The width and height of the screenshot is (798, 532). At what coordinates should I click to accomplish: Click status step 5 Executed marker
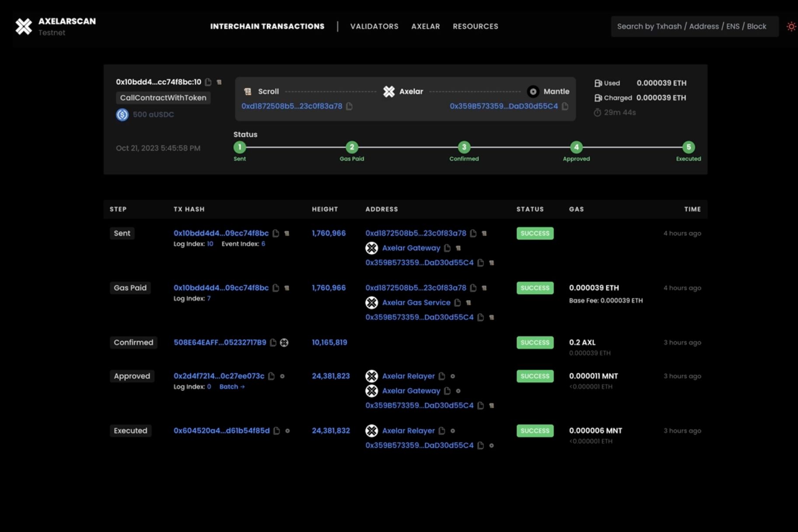pos(689,147)
